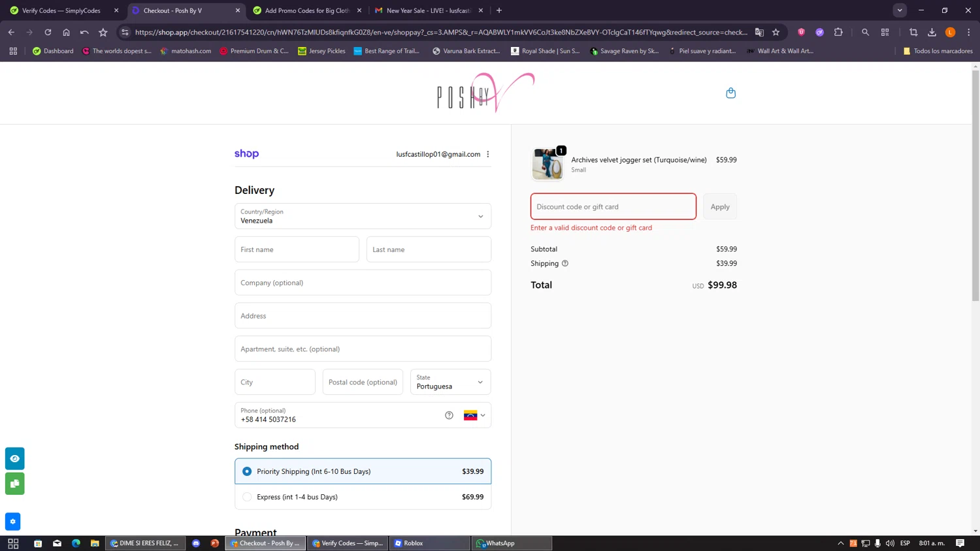
Task: Open the three-dot menu beside the email
Action: click(488, 154)
